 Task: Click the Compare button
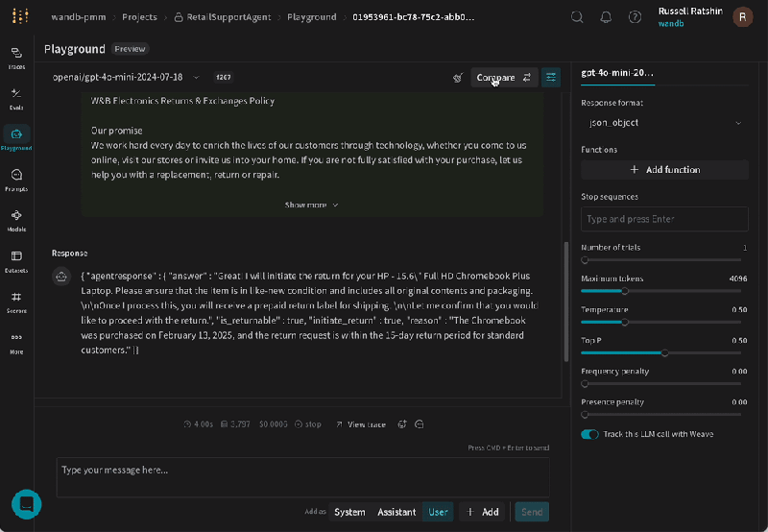tap(504, 78)
